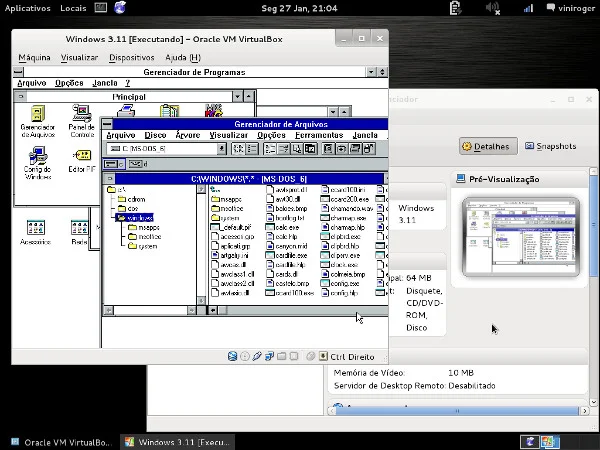Open the Gerenciador de Arquivos control menu box
Image resolution: width=600 pixels, height=450 pixels.
pyautogui.click(x=107, y=124)
